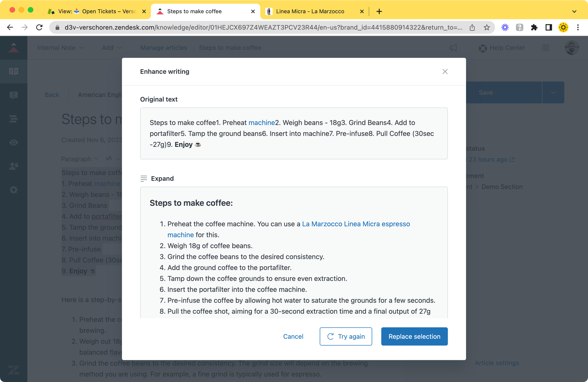Close the Enhance writing dialog
This screenshot has height=382, width=588.
[x=445, y=72]
